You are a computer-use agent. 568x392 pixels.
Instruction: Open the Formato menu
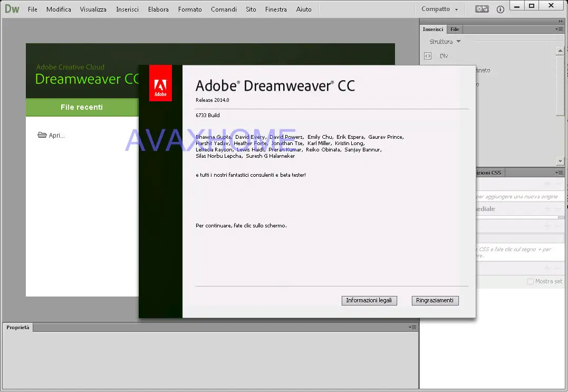190,9
